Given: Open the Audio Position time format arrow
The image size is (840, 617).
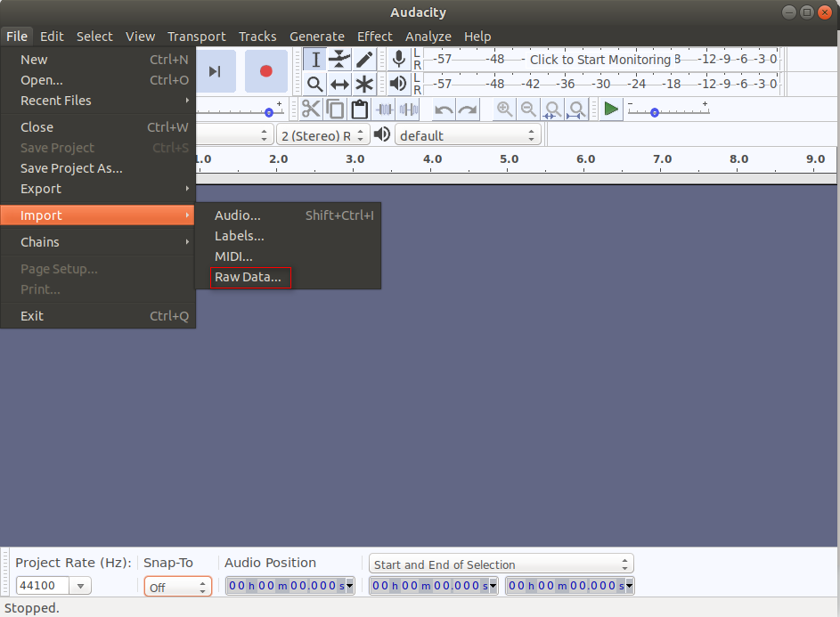Looking at the screenshot, I should point(350,586).
